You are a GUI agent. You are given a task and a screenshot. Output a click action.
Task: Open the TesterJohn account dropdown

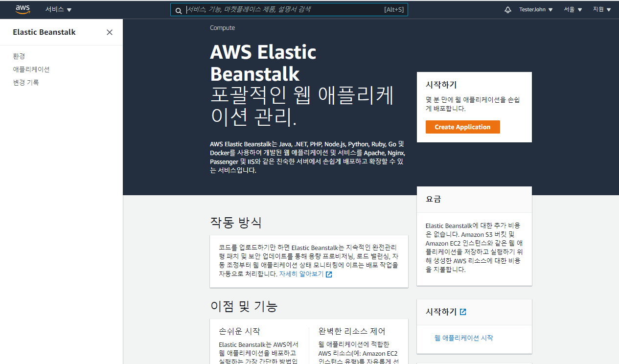[x=536, y=10]
